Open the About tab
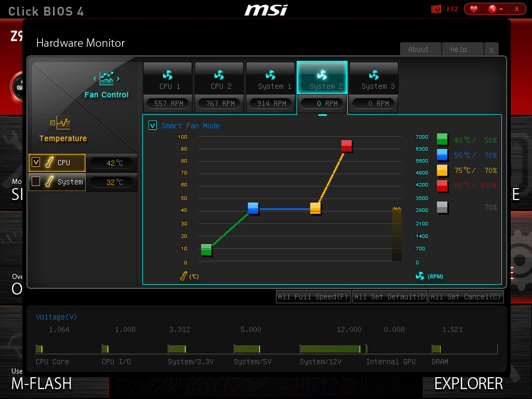The width and height of the screenshot is (532, 399). (x=421, y=49)
